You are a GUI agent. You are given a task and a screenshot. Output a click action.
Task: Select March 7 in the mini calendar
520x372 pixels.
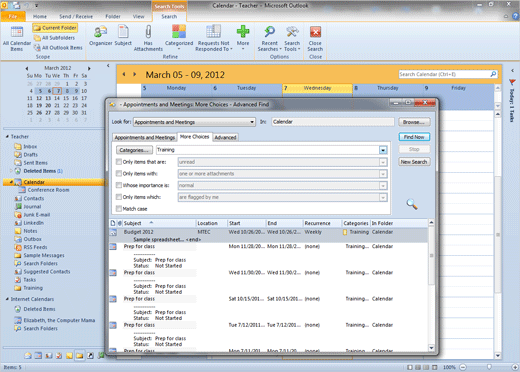coord(58,91)
